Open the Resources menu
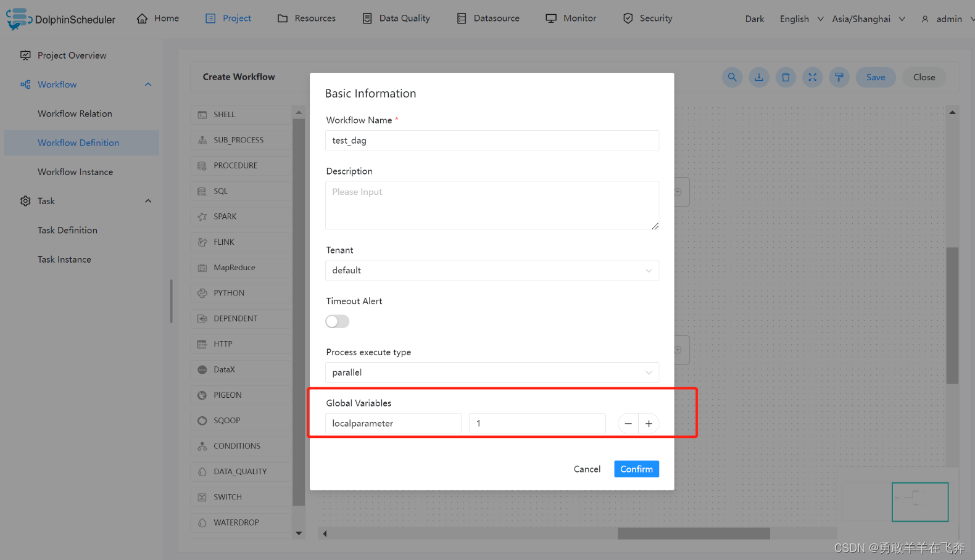 [x=307, y=19]
